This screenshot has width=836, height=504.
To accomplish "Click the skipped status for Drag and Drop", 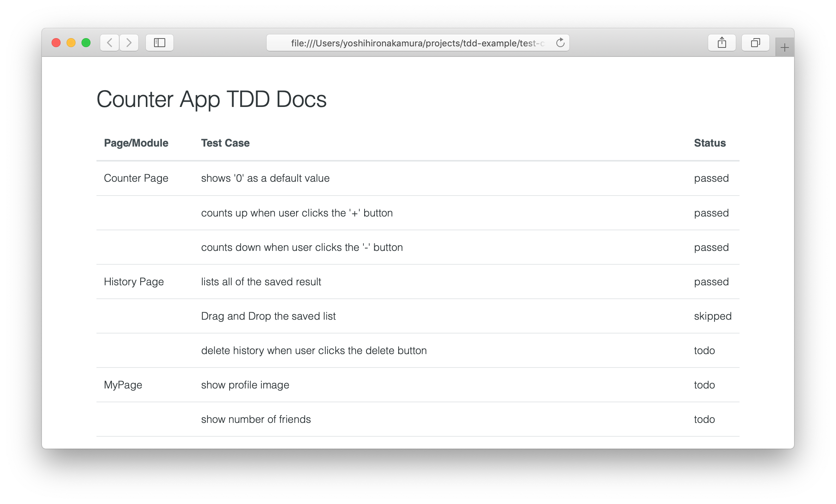I will click(x=713, y=316).
